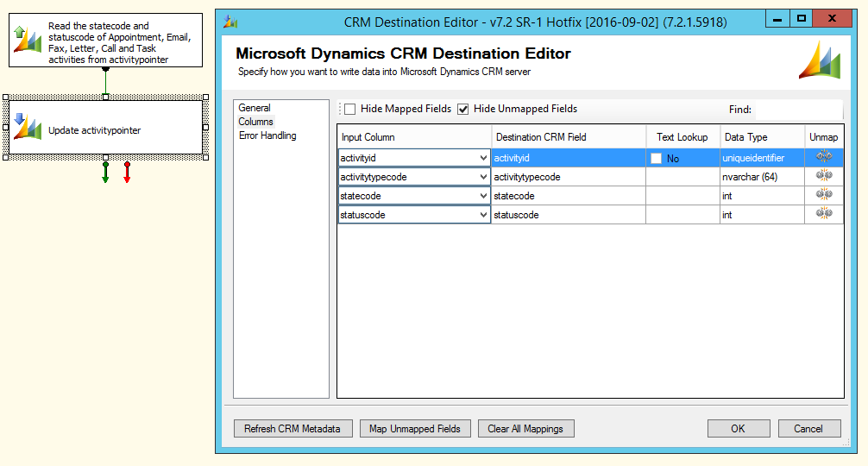Select the activityid destination field cell

click(x=569, y=158)
